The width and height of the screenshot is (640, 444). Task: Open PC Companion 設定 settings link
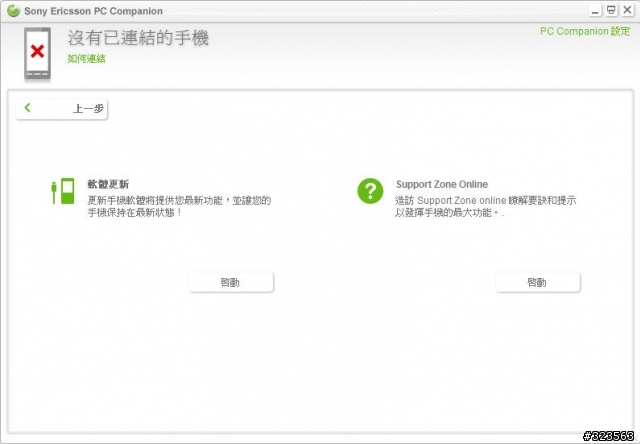585,31
